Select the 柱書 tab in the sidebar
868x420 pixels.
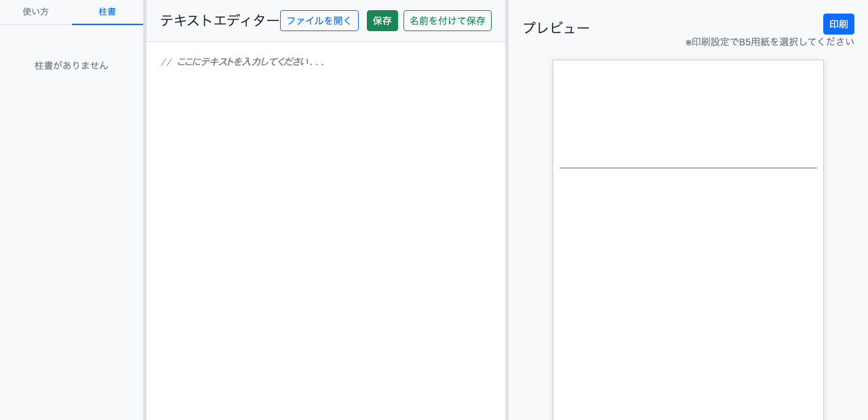tap(107, 12)
